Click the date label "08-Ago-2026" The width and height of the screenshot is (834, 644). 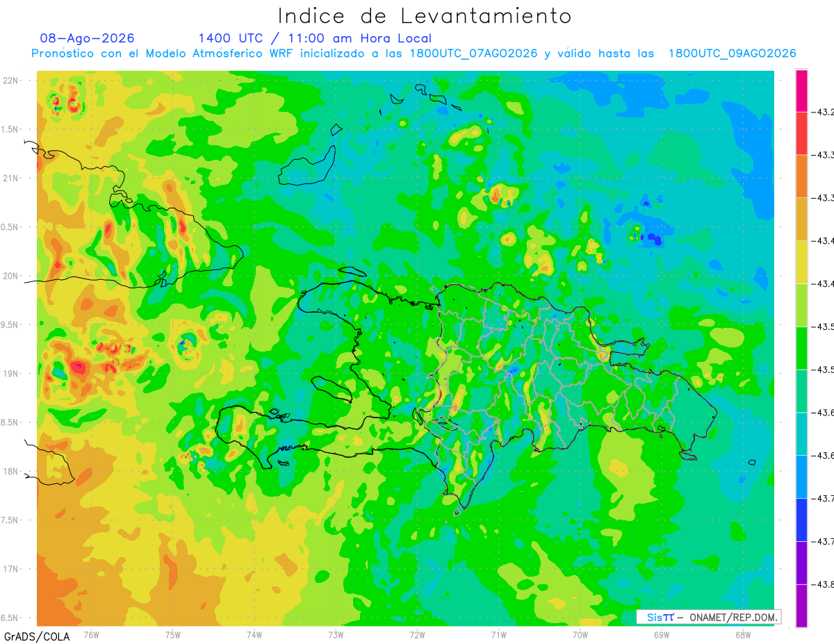tap(87, 38)
